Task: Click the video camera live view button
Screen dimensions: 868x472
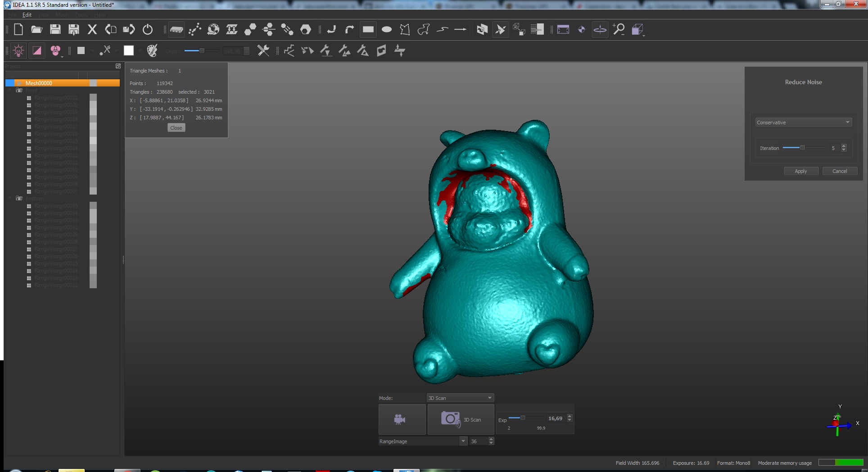Action: pyautogui.click(x=402, y=419)
